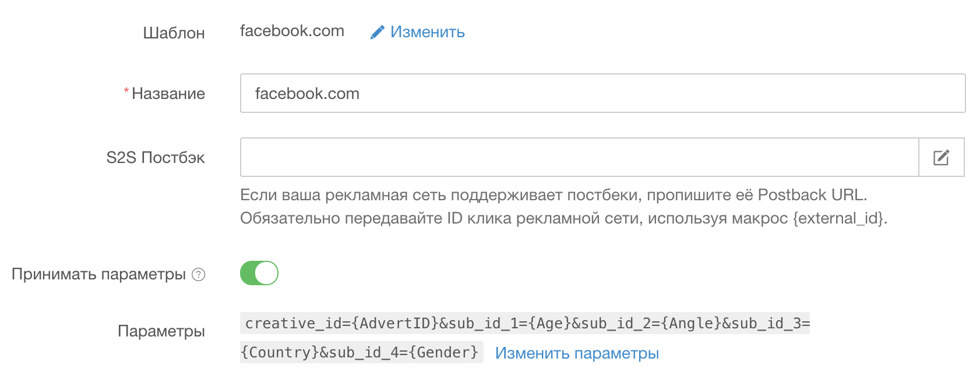Viewport: 980px width, 390px height.
Task: Click the Изменить template link
Action: point(427,32)
